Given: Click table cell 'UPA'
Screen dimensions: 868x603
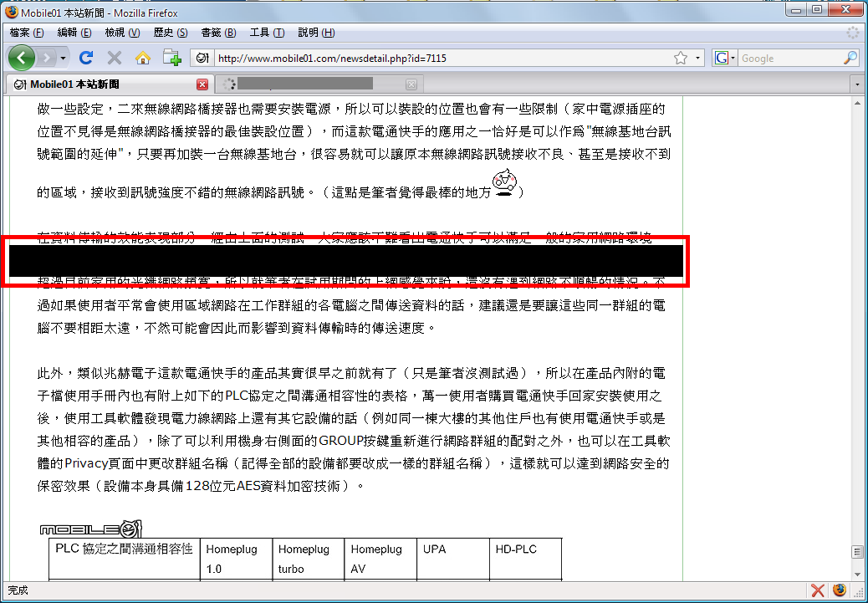Looking at the screenshot, I should point(453,559).
